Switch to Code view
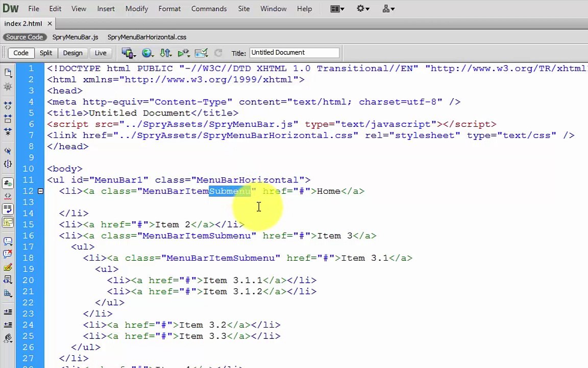 [21, 53]
